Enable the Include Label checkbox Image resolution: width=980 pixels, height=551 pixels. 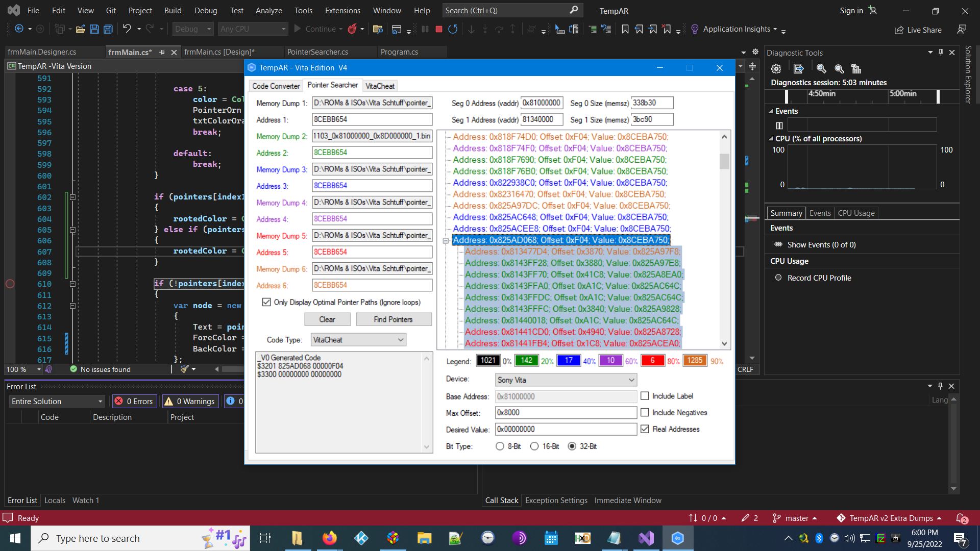pyautogui.click(x=645, y=396)
